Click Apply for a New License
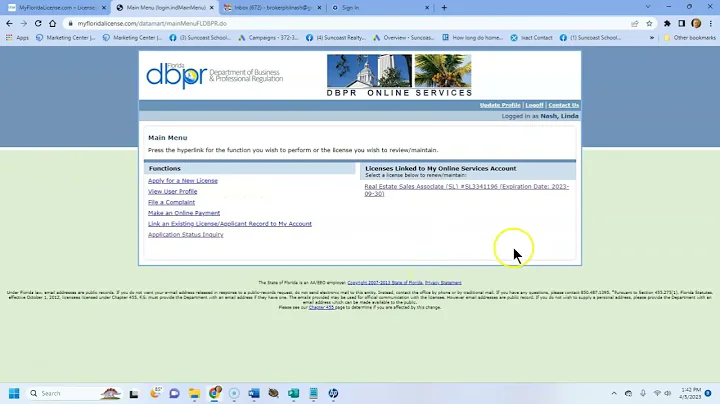Screen dimensions: 720x404 (x=183, y=180)
